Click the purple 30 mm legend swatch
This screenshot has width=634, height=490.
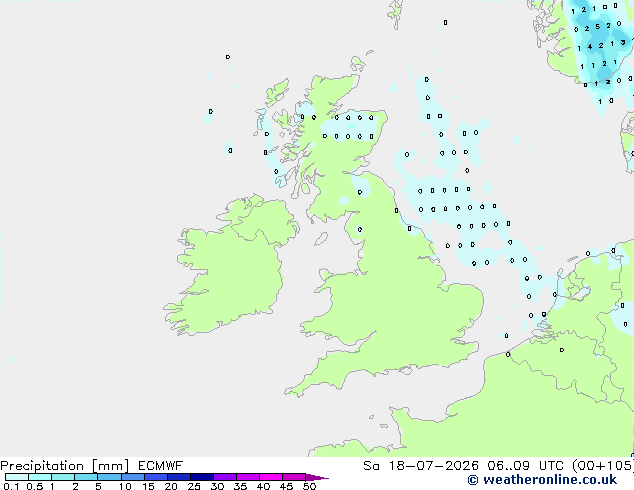225,477
